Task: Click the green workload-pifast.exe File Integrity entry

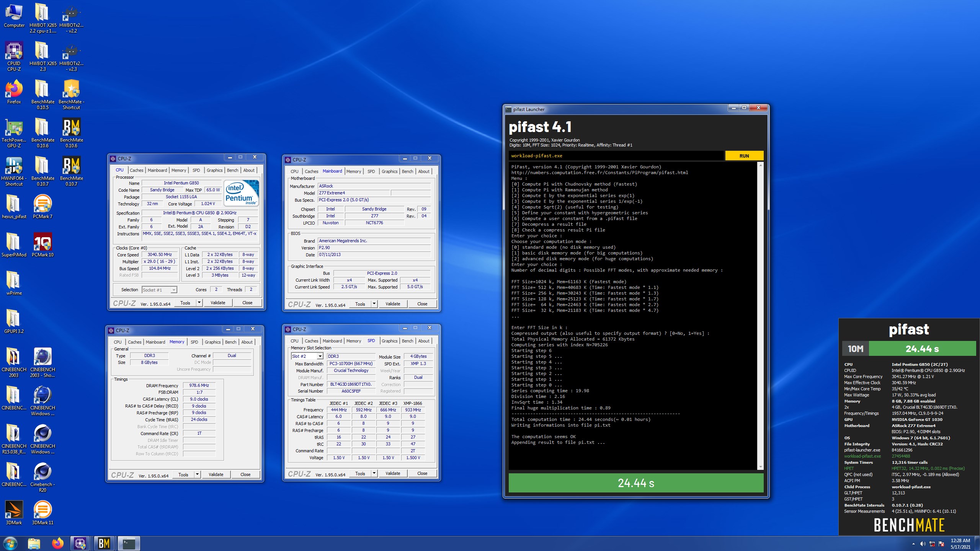Action: (862, 456)
